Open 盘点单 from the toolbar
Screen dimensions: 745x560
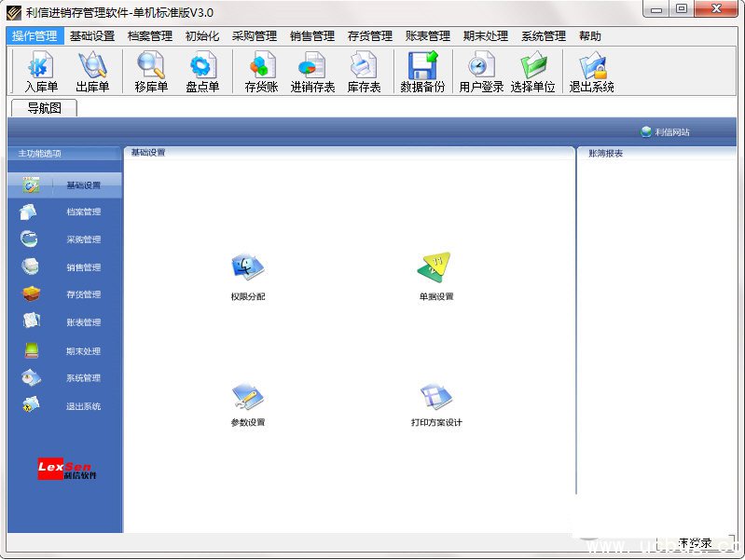202,72
